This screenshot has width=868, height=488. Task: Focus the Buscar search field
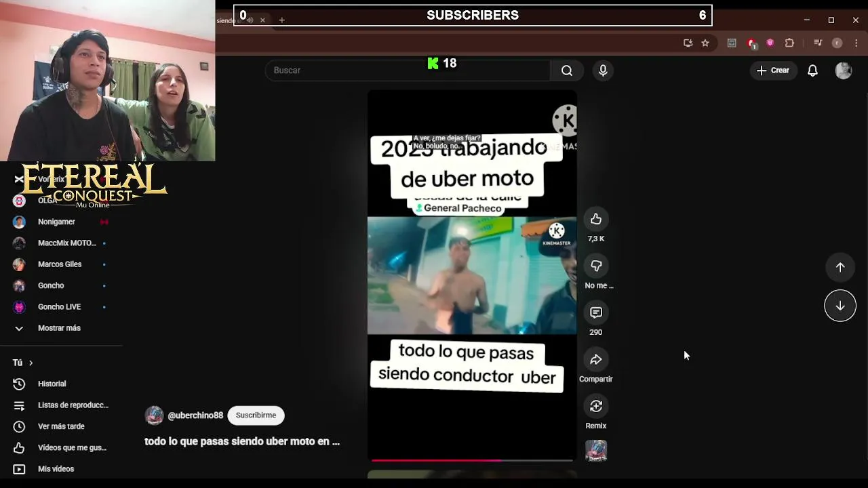click(x=407, y=70)
